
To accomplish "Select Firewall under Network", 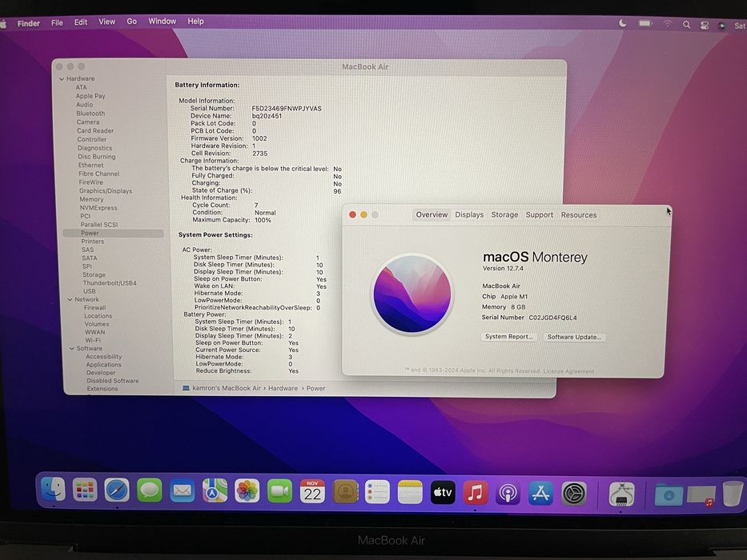I will click(x=95, y=308).
